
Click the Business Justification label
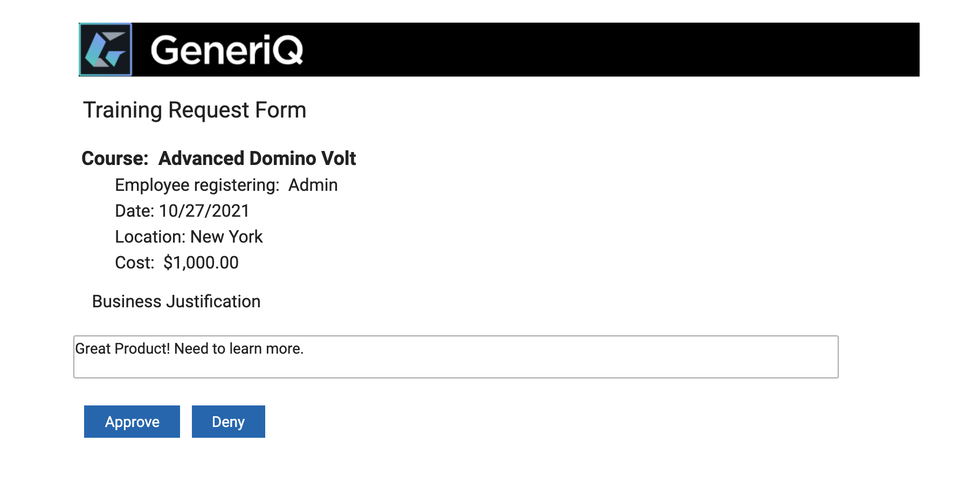[x=176, y=301]
